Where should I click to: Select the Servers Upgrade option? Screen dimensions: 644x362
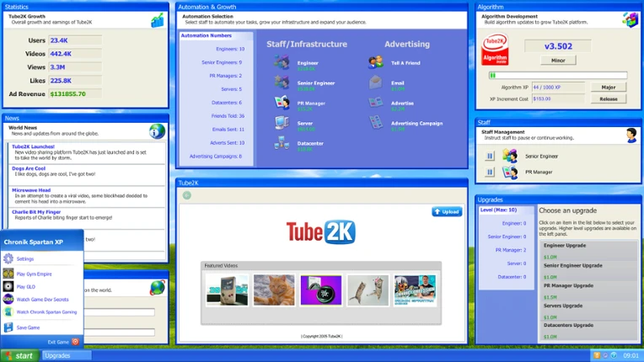[x=588, y=311]
